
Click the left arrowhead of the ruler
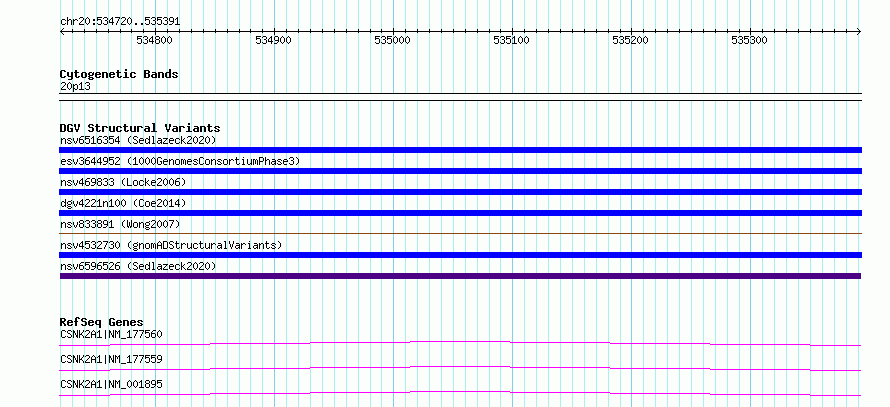62,31
